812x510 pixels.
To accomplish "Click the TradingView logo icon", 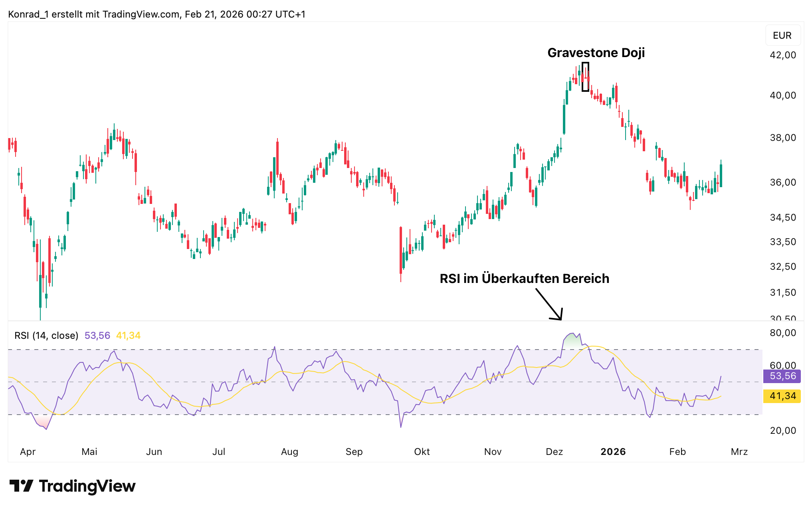I will point(21,486).
